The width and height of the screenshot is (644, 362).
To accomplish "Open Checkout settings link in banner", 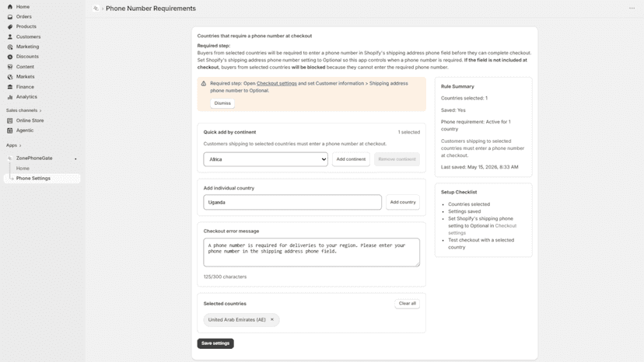I will (276, 83).
